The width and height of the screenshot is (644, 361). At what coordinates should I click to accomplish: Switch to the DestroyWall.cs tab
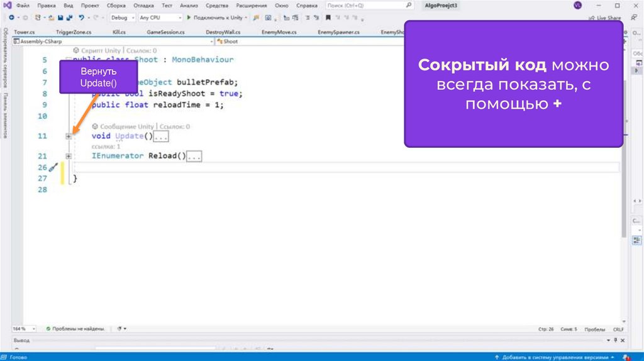[223, 32]
